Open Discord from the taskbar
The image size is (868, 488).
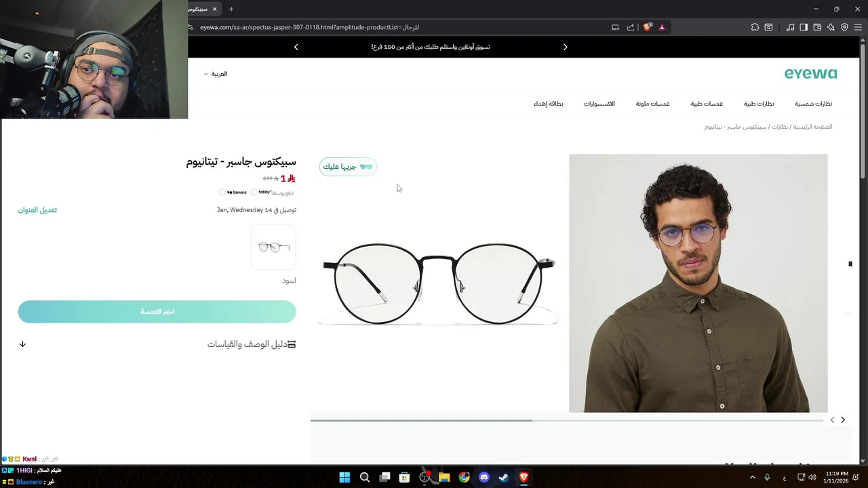coord(484,477)
